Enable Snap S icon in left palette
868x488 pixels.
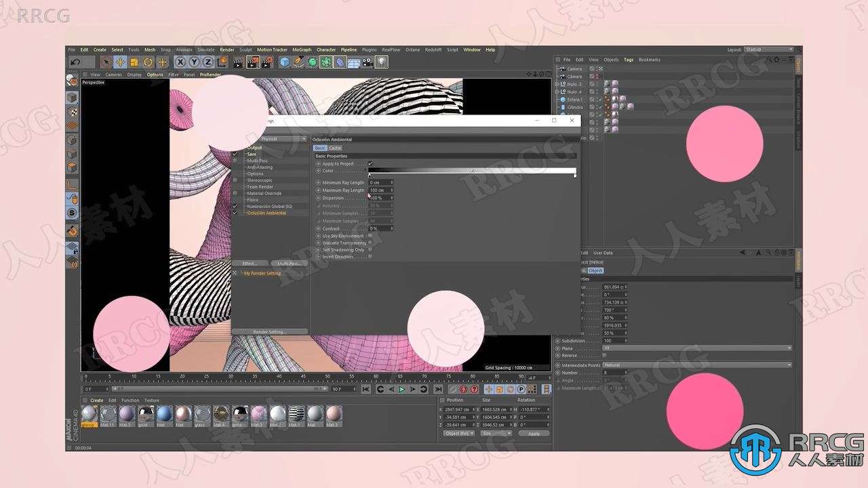pyautogui.click(x=71, y=213)
